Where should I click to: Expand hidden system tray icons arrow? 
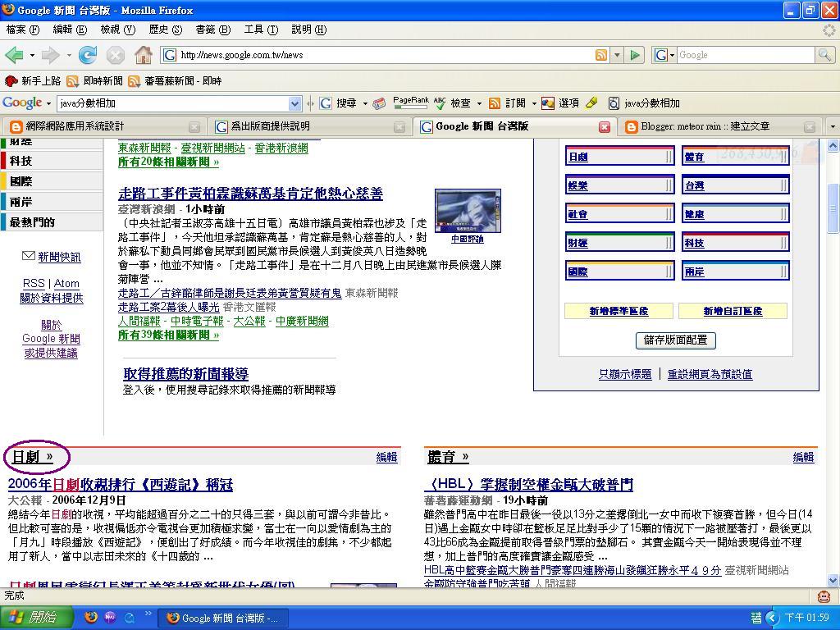pos(771,618)
